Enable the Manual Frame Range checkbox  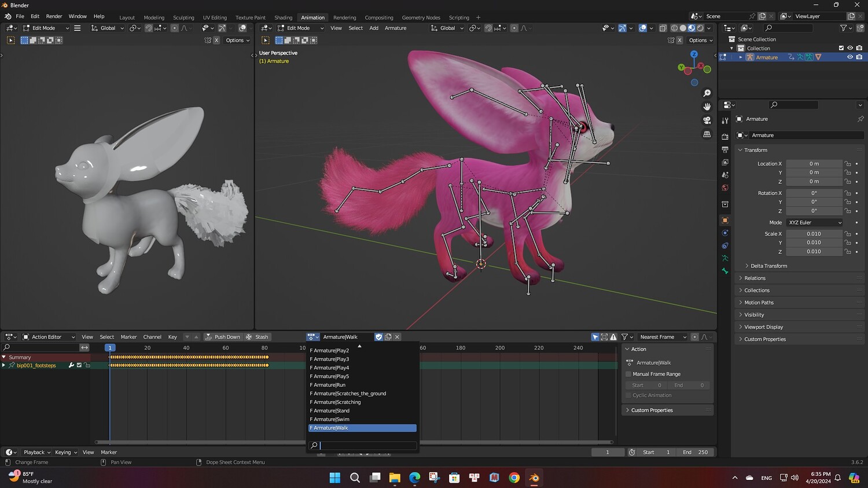pos(628,374)
